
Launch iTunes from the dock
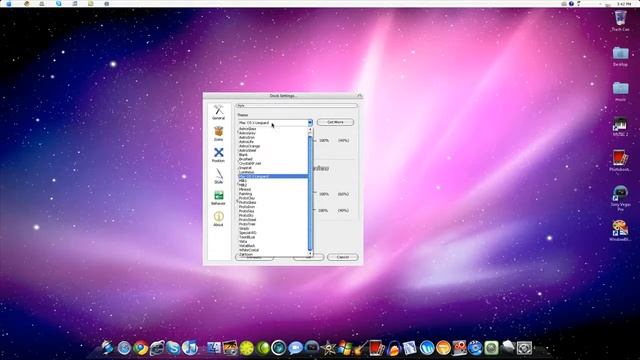189,348
